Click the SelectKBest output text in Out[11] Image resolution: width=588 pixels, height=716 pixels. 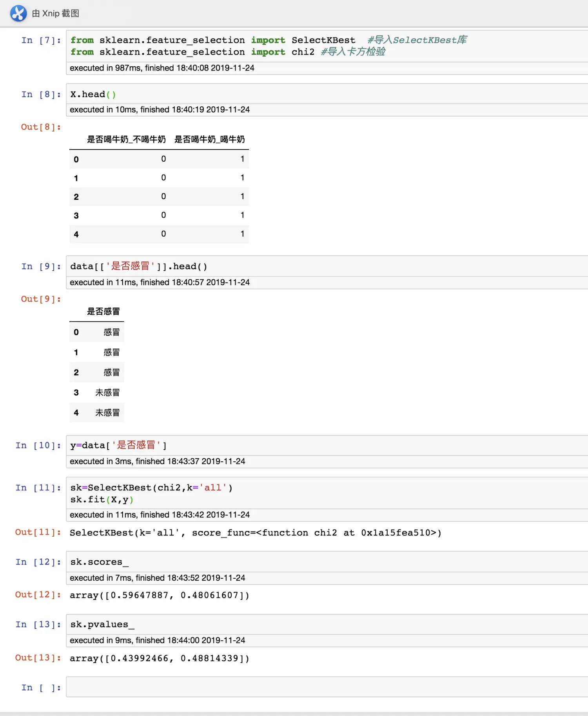[255, 533]
